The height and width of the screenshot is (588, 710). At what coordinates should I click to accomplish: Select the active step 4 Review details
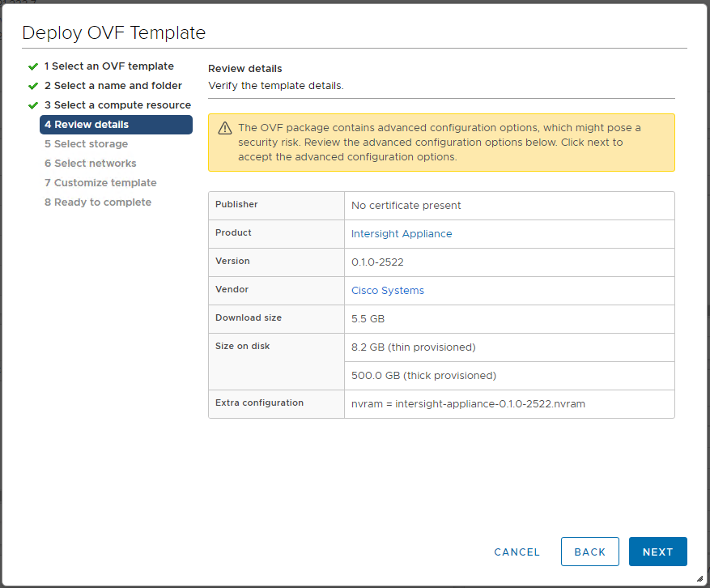[116, 125]
